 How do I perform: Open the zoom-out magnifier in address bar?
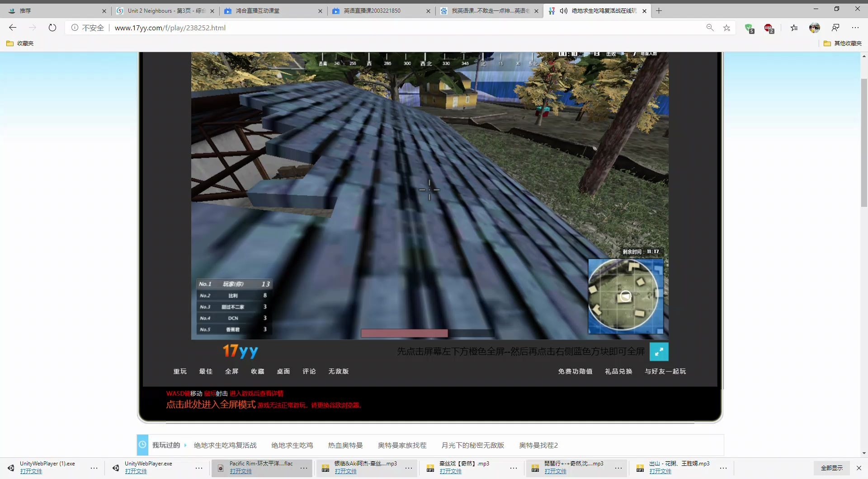(x=710, y=28)
